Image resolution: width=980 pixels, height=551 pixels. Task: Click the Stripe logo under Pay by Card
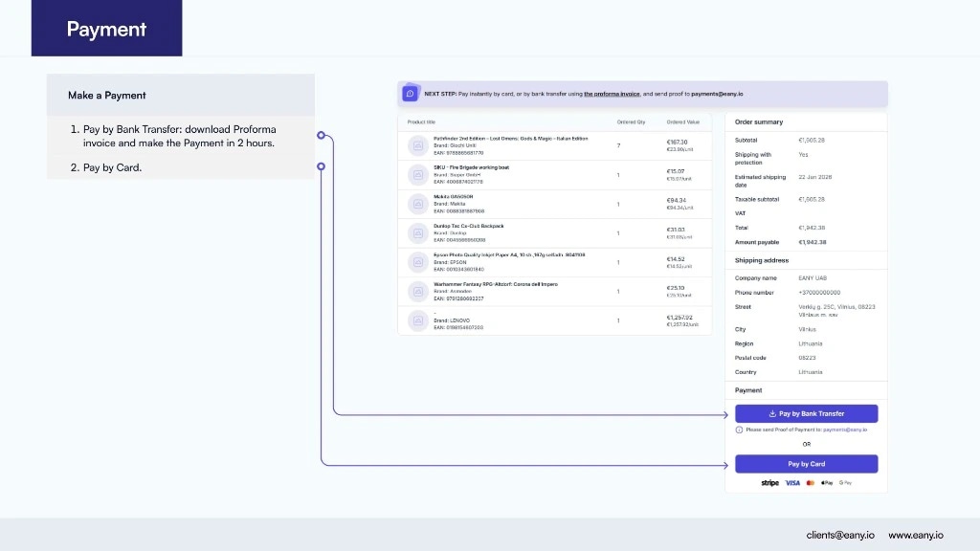click(x=770, y=483)
